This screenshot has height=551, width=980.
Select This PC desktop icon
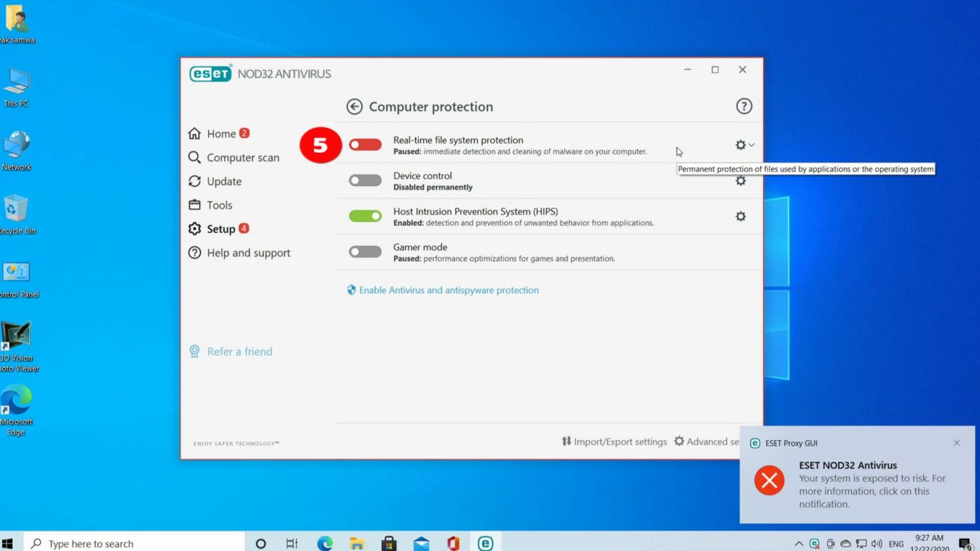coord(16,88)
